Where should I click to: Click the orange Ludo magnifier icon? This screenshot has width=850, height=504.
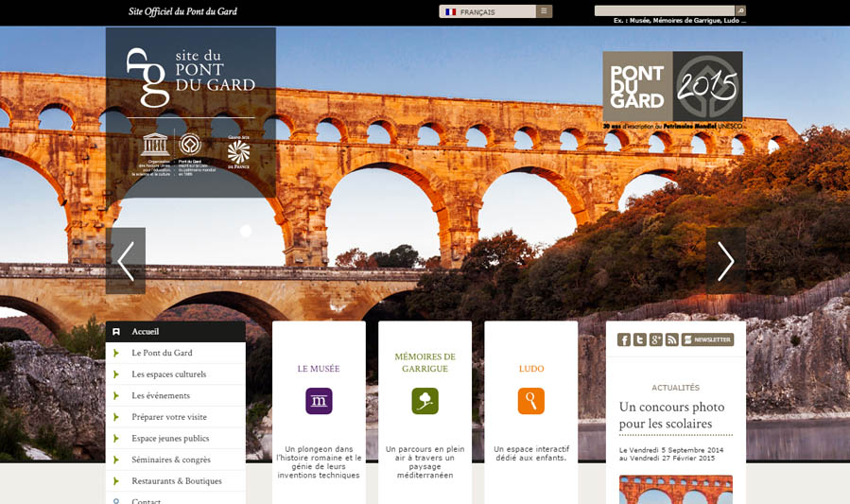pos(531,401)
